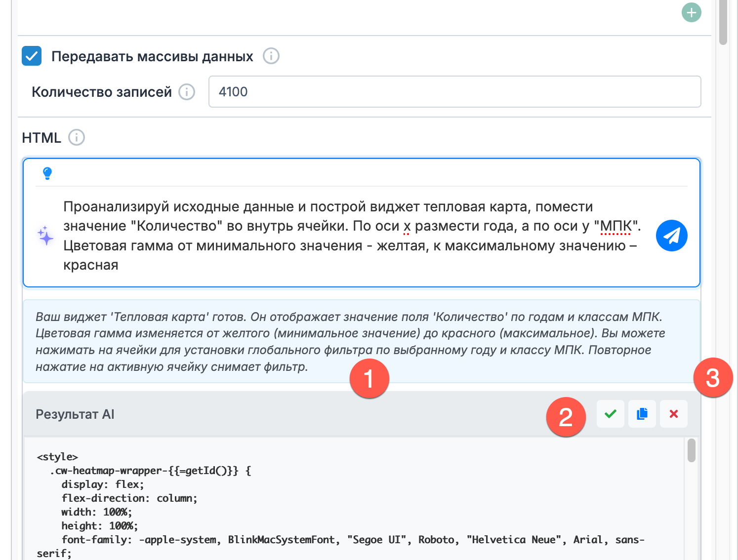
Task: Uncheck the Передавать массивы данных checkbox
Action: 32,56
